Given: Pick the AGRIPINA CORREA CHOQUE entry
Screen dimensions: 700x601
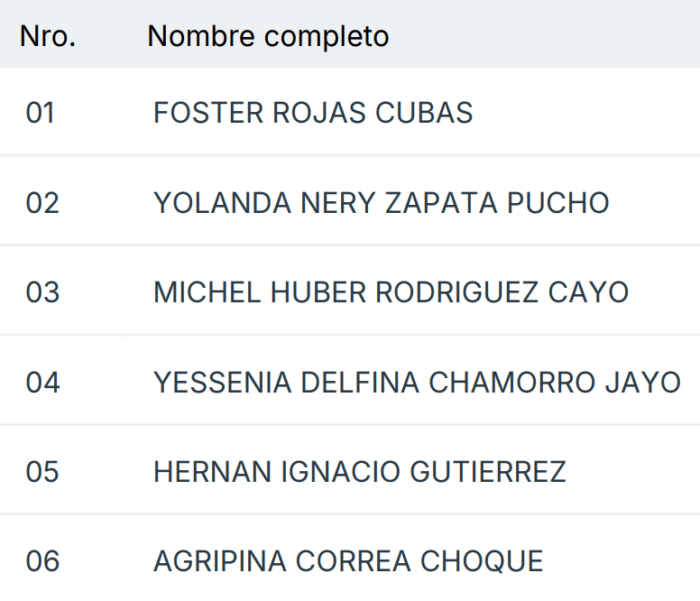Looking at the screenshot, I should (x=348, y=561).
